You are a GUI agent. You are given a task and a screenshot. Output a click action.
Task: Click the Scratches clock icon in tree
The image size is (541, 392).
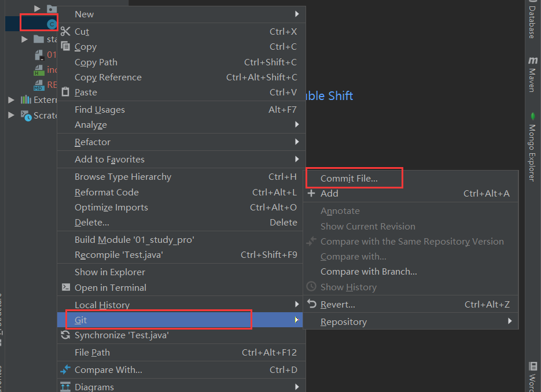point(26,116)
